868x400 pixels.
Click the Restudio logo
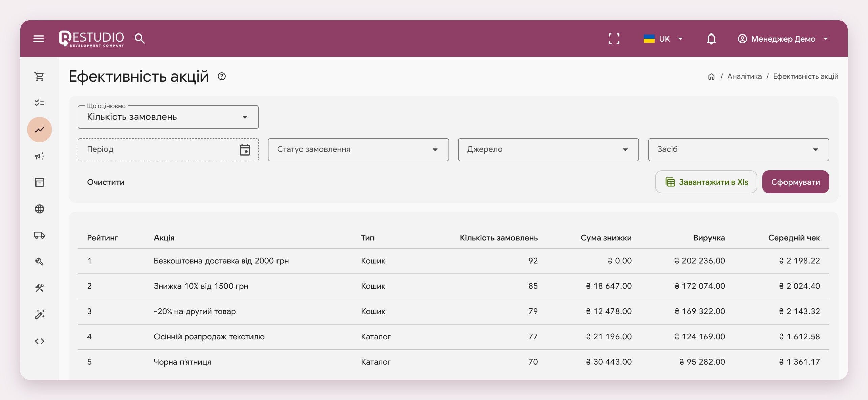click(x=92, y=39)
